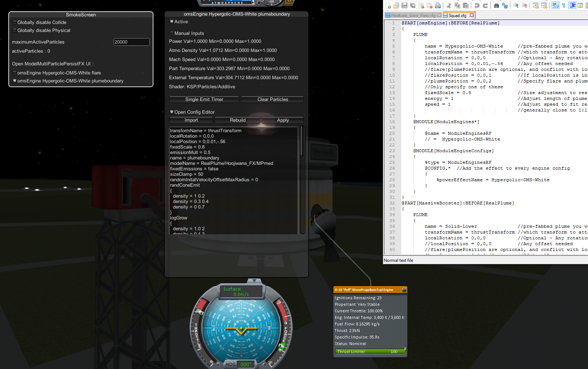Click 'Normal text file' status bar entry
Screen dimensions: 588x369
[398, 260]
